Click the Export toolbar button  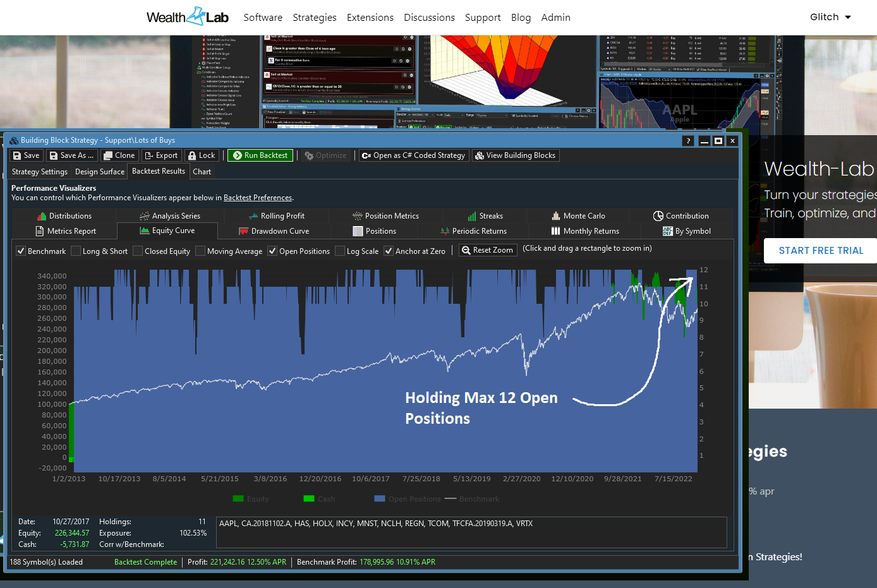click(161, 155)
